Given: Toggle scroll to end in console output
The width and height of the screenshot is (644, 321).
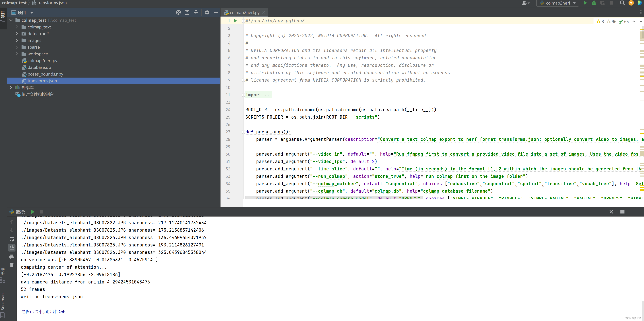Looking at the screenshot, I should coord(12,247).
